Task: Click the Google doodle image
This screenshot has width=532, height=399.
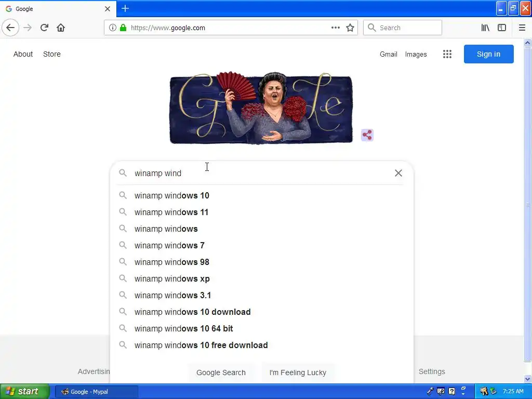Action: point(261,108)
